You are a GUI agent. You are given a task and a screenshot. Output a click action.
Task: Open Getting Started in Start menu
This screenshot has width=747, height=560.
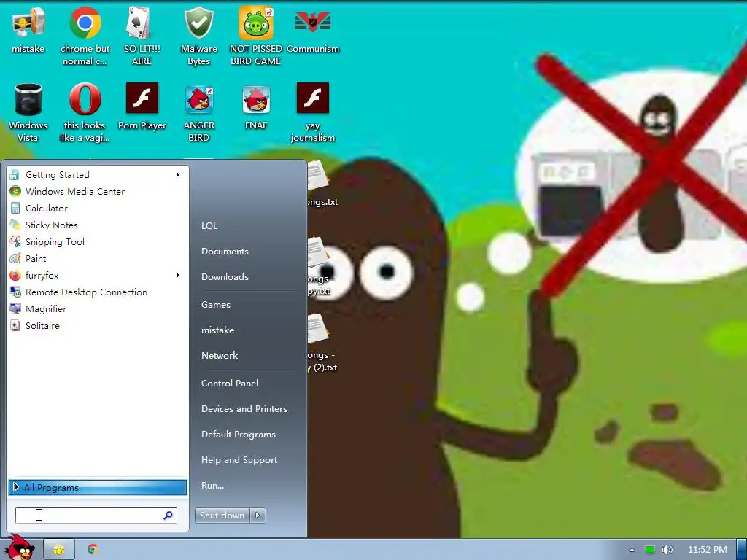point(97,175)
